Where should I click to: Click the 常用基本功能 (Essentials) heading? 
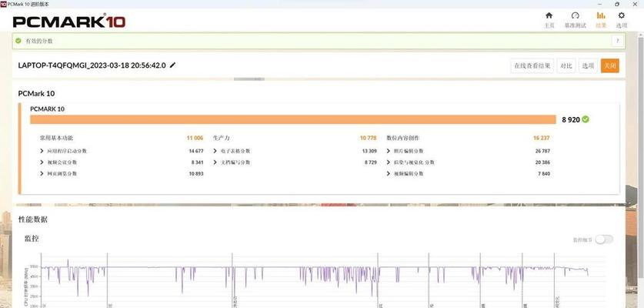(x=56, y=138)
